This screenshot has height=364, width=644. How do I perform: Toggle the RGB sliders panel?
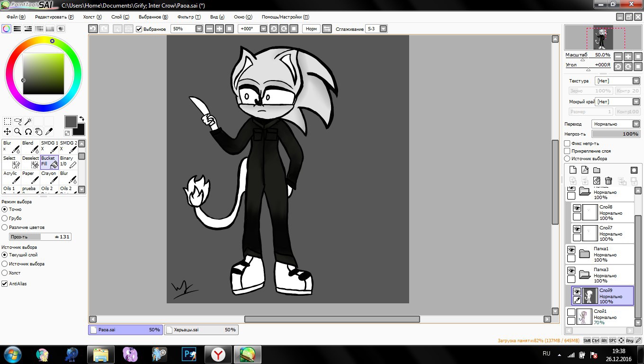tap(18, 28)
